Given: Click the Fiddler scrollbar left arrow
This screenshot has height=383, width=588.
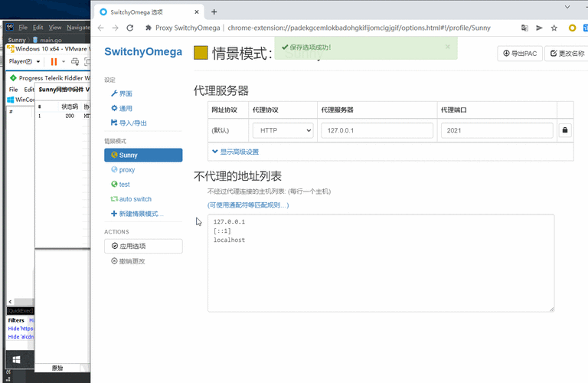Looking at the screenshot, I should (10, 302).
